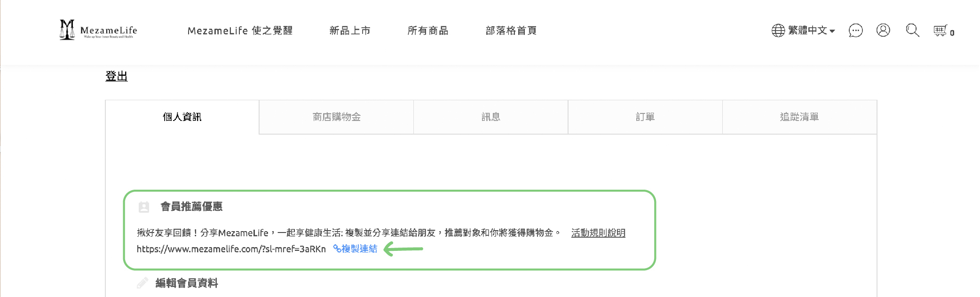Open the 訂單 tab
The height and width of the screenshot is (297, 980).
click(645, 117)
